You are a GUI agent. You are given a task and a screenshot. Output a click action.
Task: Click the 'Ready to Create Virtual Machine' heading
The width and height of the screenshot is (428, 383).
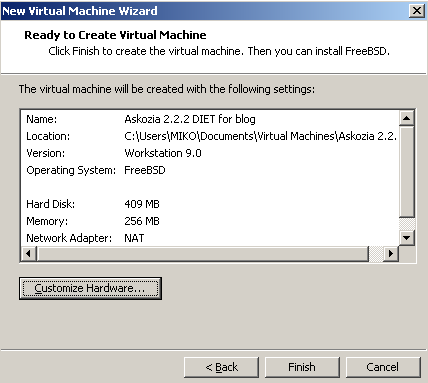115,35
